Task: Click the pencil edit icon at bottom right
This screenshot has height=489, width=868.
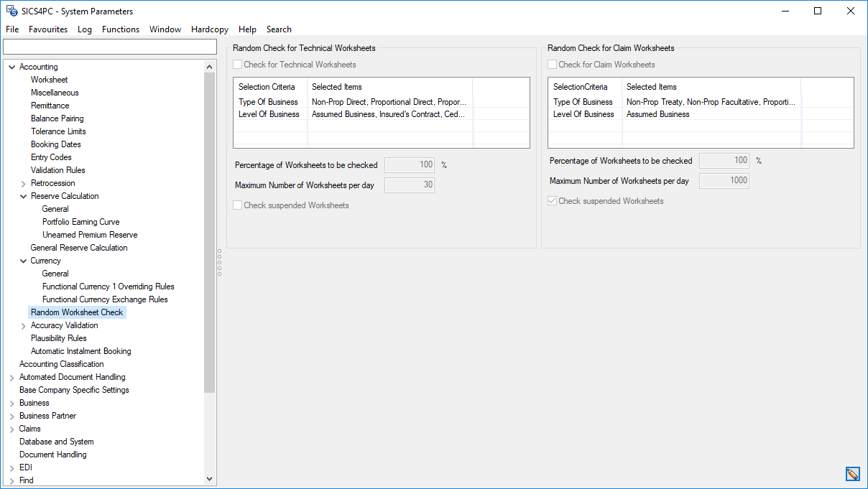Action: click(852, 474)
